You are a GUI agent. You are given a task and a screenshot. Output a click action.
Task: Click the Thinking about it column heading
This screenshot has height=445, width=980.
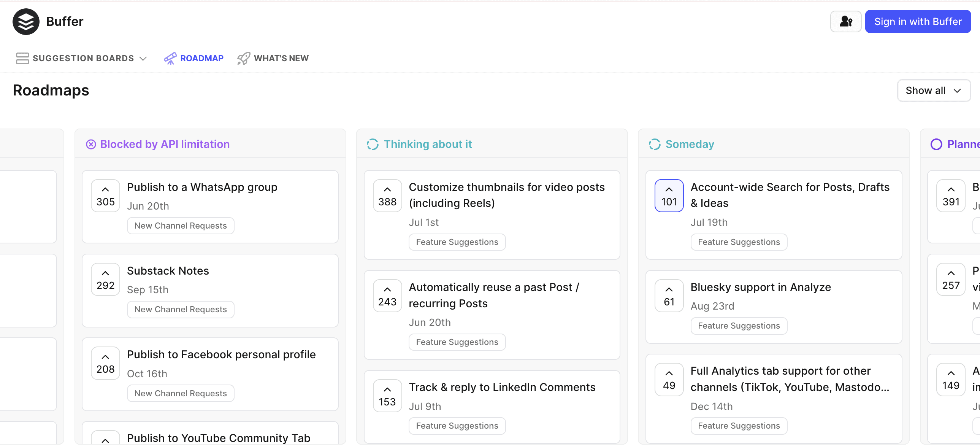point(428,144)
